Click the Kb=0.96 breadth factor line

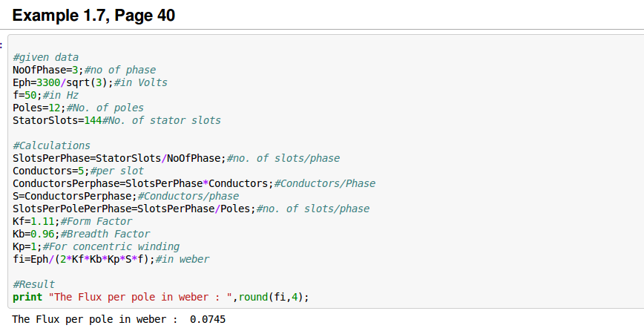(x=81, y=234)
